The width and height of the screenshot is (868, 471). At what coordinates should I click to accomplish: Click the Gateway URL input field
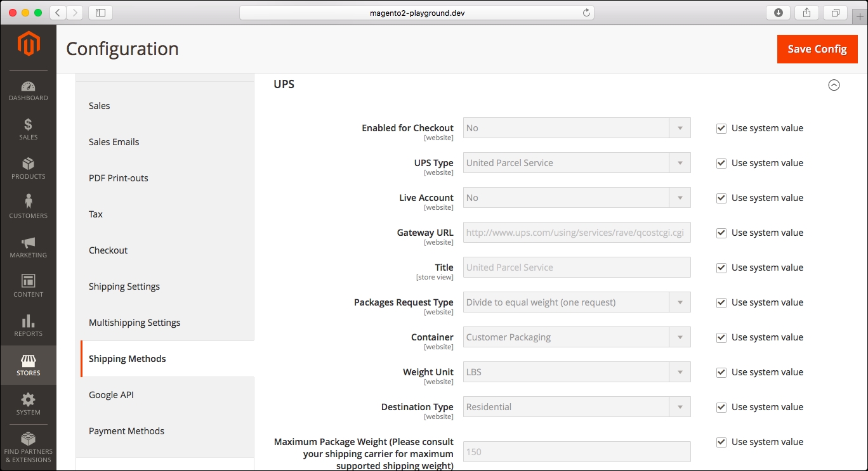pyautogui.click(x=577, y=233)
